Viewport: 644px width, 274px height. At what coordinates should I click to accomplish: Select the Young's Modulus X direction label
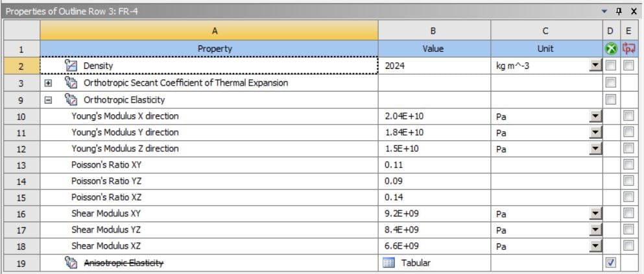click(125, 116)
